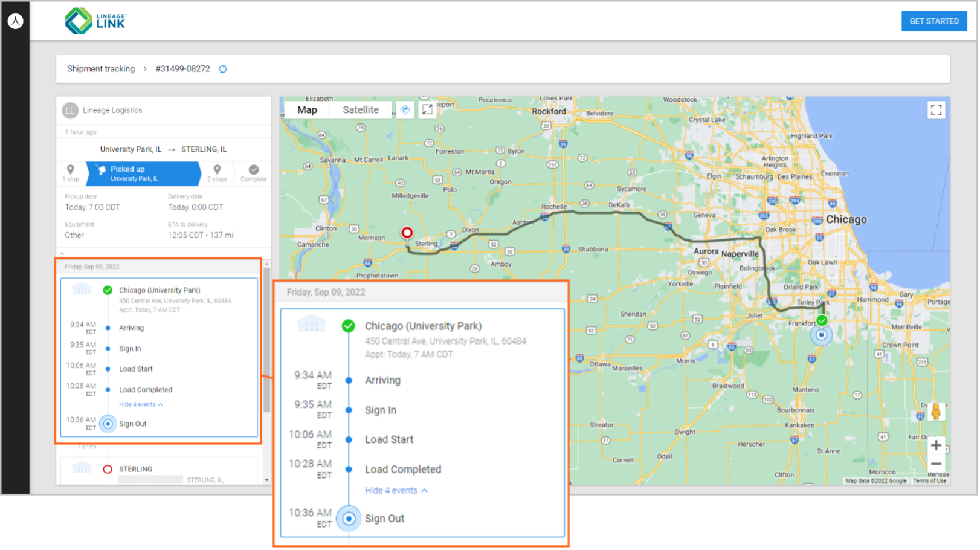The height and width of the screenshot is (550, 980).
Task: Click the blue directions icon on the map
Action: 405,110
